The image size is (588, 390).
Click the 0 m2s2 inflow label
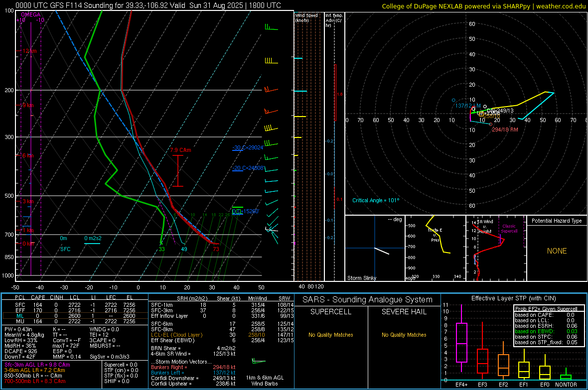coord(93,238)
